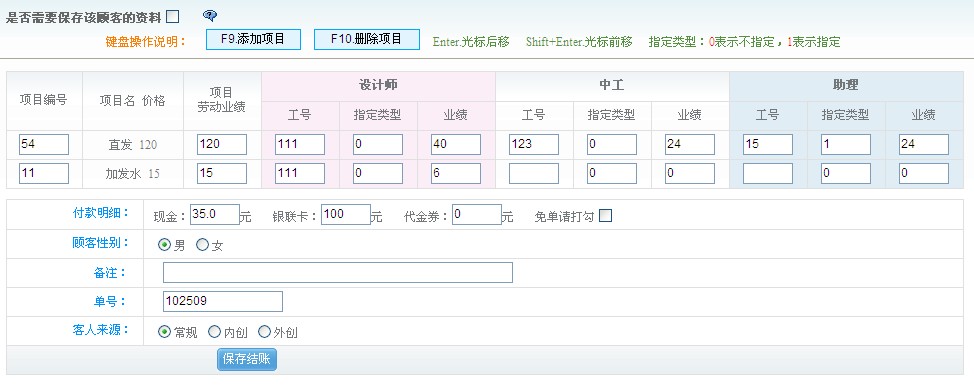The image size is (974, 387).
Task: Click designer 业绩 field showing 40
Action: point(456,145)
